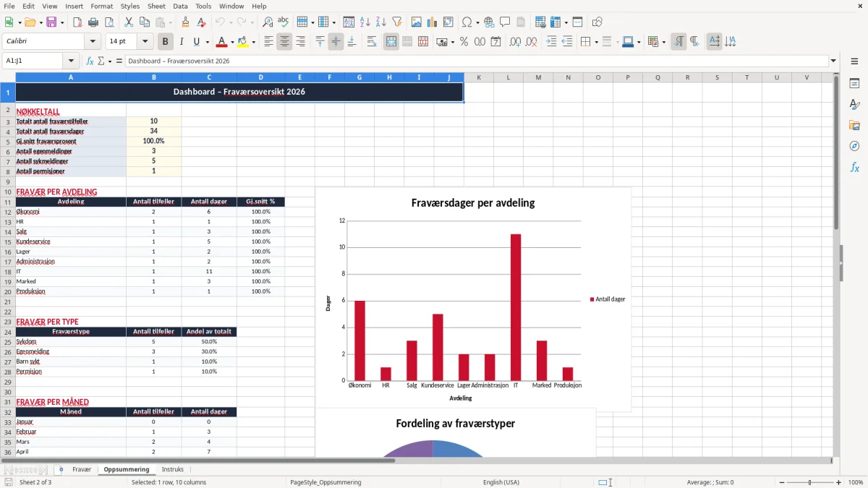Select column M header
868x488 pixels.
point(538,77)
